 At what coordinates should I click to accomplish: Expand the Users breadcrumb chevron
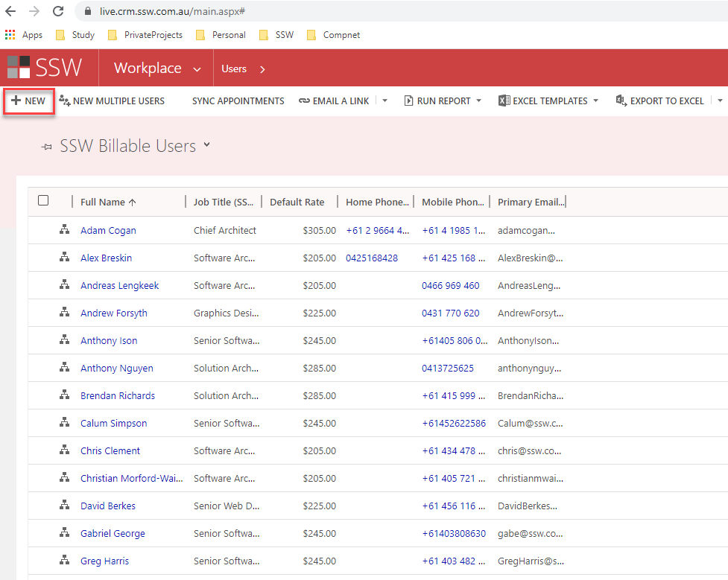pyautogui.click(x=262, y=69)
